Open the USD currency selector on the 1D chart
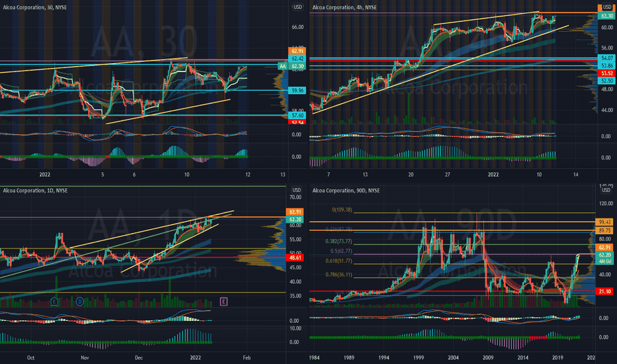This screenshot has width=617, height=364. (297, 191)
